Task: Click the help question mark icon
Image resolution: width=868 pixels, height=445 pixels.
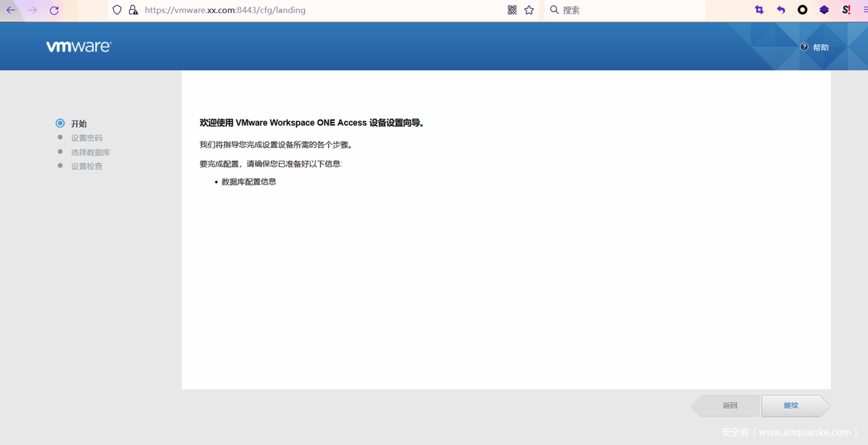Action: coord(804,47)
